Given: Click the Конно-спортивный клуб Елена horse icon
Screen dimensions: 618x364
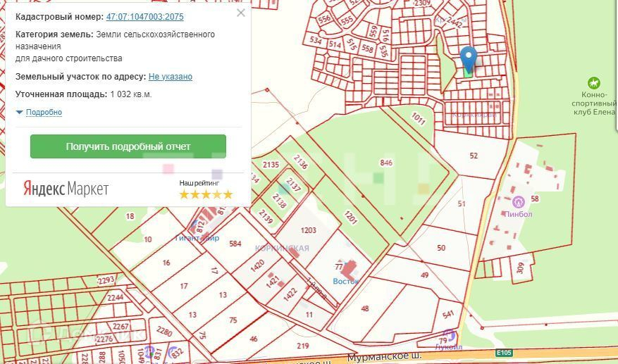Looking at the screenshot, I should pos(593,83).
